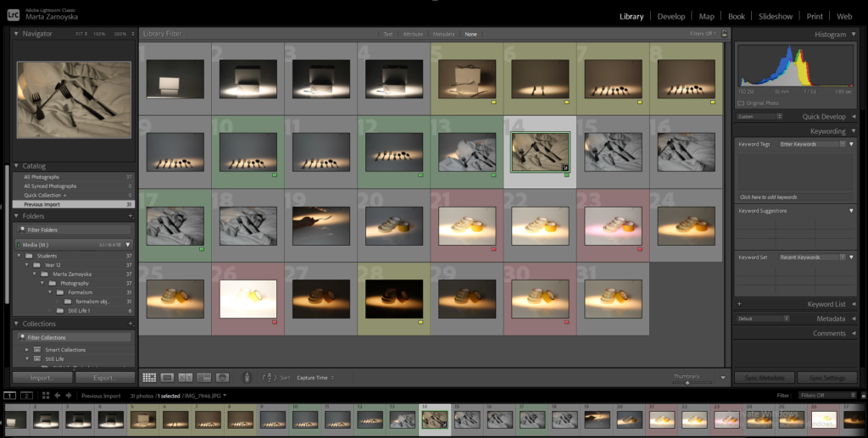868x438 pixels.
Task: Select thumbnail 26 in the grid
Action: pos(248,298)
